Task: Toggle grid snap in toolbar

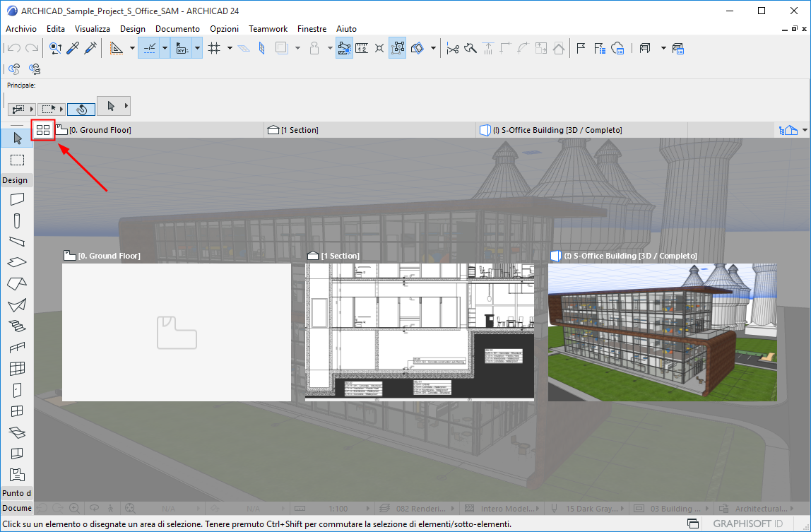Action: click(x=215, y=48)
